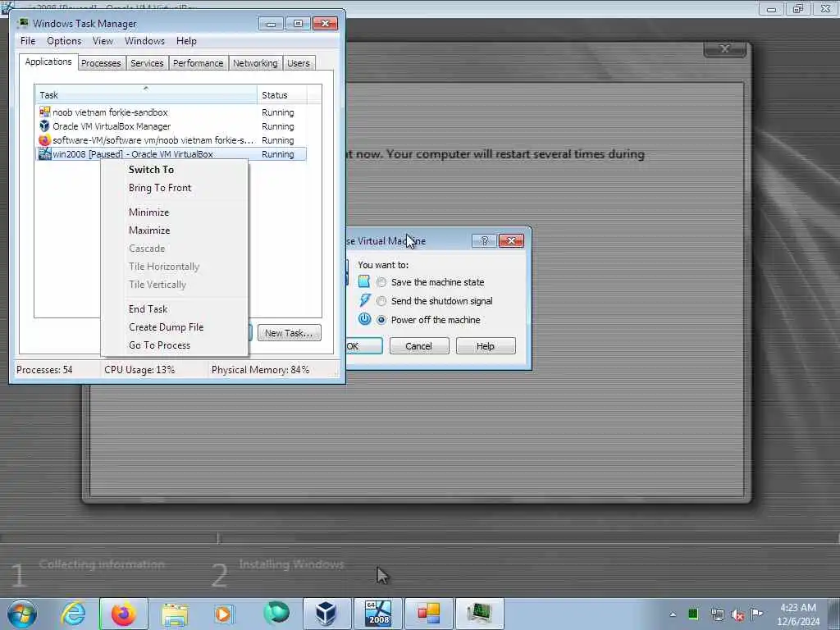Choose Go To Process in context menu
The width and height of the screenshot is (840, 630).
tap(175, 345)
